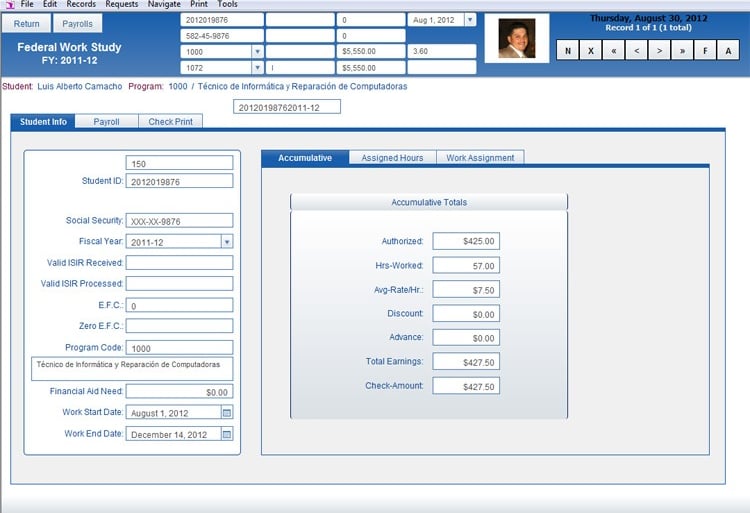
Task: Click the X record button
Action: pos(591,50)
